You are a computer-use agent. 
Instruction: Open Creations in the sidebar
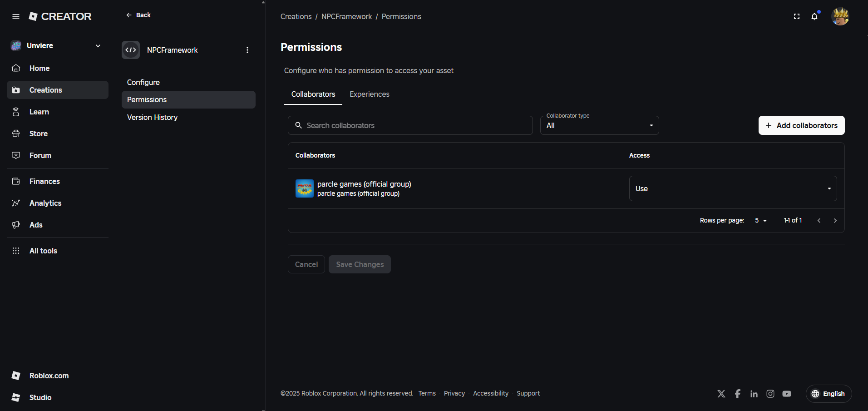pos(58,90)
